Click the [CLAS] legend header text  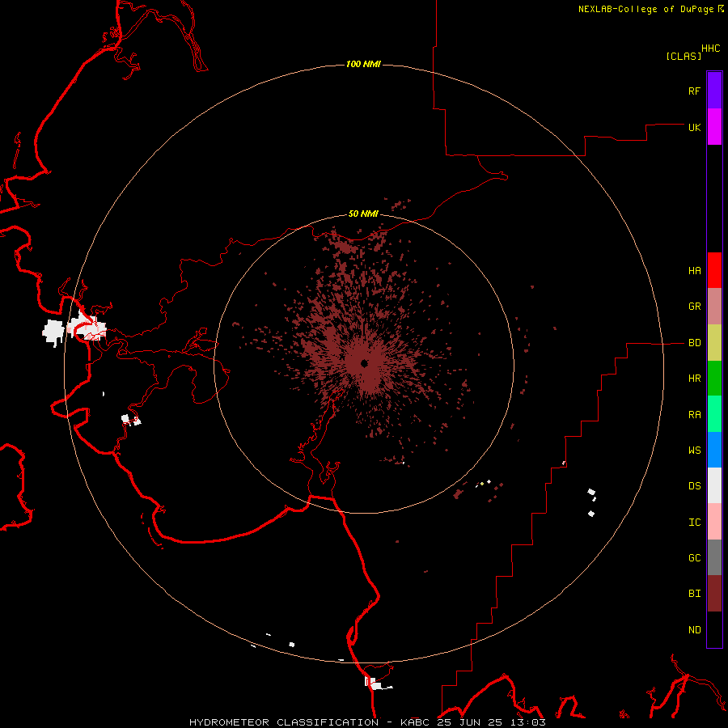tap(684, 56)
